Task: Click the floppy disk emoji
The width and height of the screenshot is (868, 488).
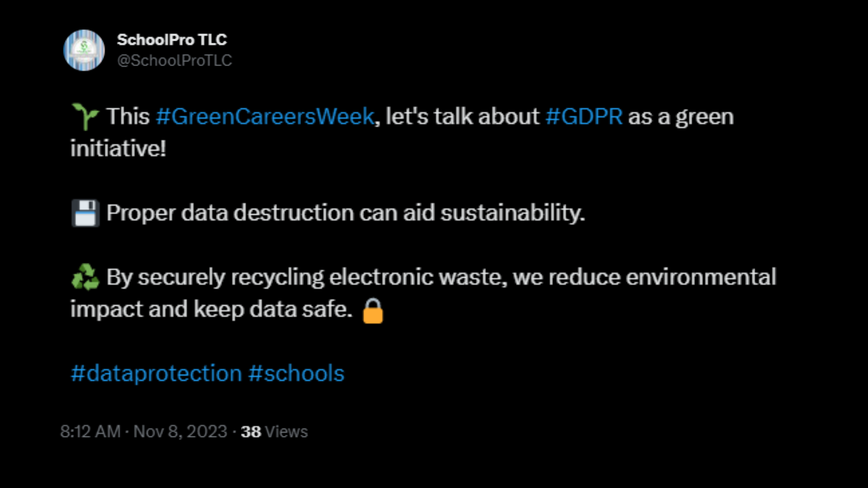Action: coord(85,213)
